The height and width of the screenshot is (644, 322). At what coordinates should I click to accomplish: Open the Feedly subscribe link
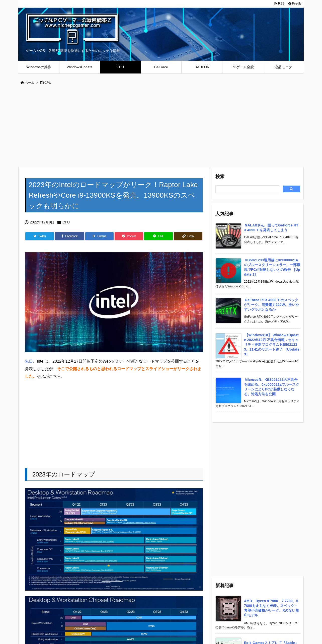(x=295, y=4)
